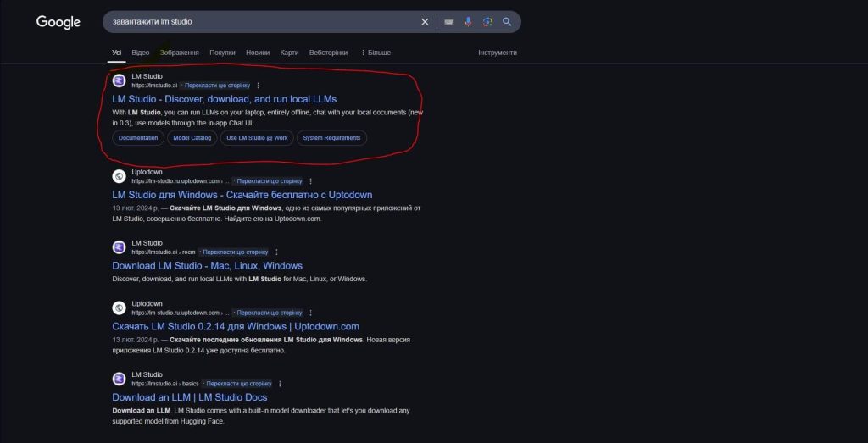The height and width of the screenshot is (443, 868).
Task: Clear the search query with X icon
Action: click(426, 22)
